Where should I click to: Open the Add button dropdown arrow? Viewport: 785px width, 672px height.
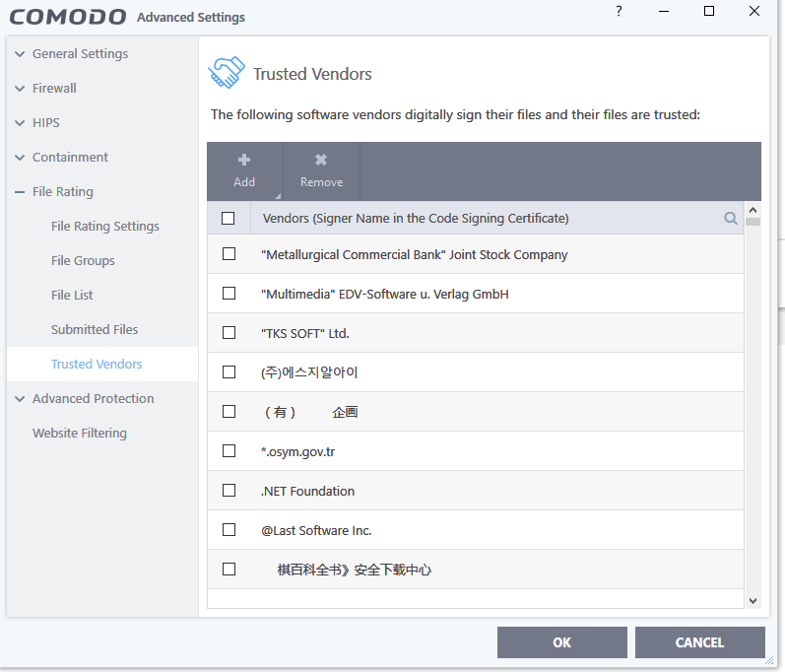pyautogui.click(x=278, y=196)
